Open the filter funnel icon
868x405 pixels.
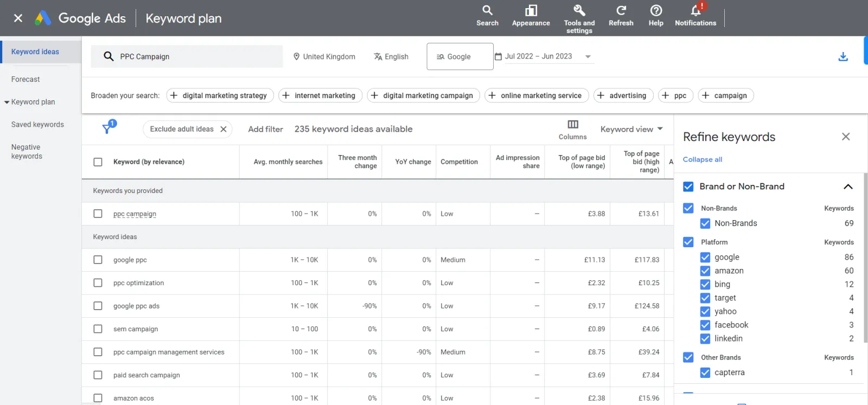107,128
